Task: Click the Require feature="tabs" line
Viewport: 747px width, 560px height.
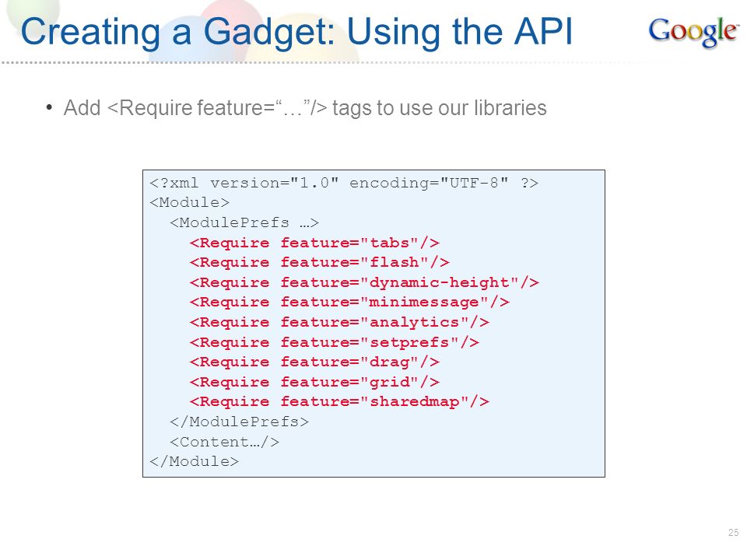Action: [x=314, y=243]
